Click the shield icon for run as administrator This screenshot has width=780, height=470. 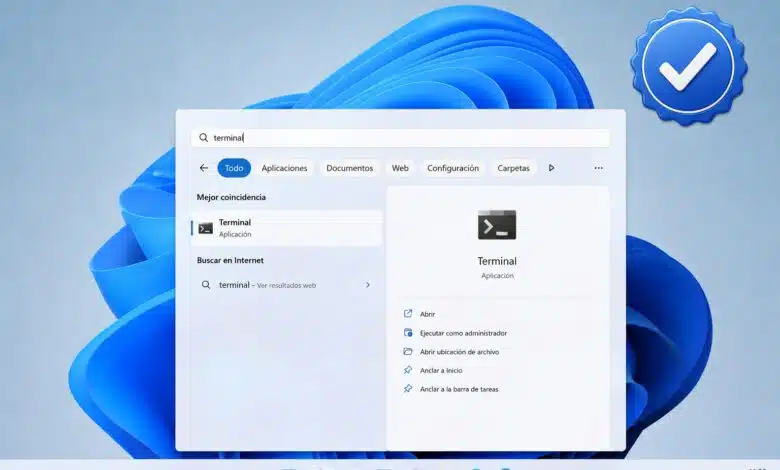[x=408, y=332]
